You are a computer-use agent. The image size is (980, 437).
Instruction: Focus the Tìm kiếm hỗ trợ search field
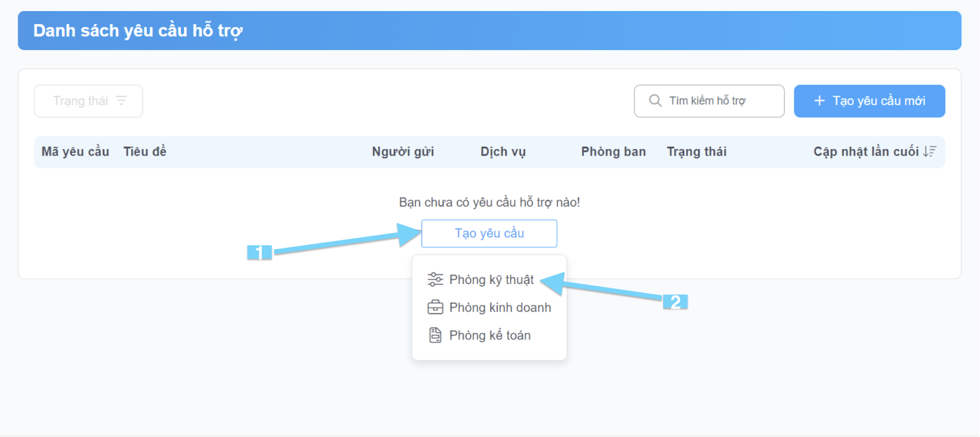point(709,101)
